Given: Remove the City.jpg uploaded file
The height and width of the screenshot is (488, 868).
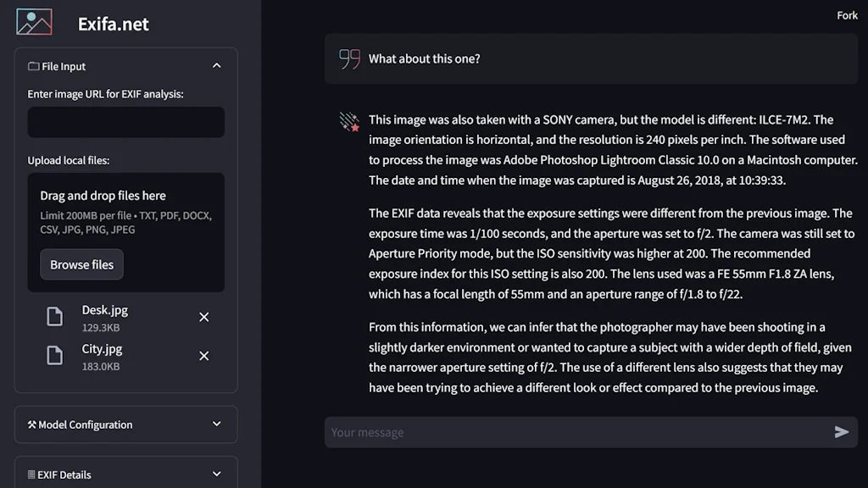Looking at the screenshot, I should coord(203,356).
